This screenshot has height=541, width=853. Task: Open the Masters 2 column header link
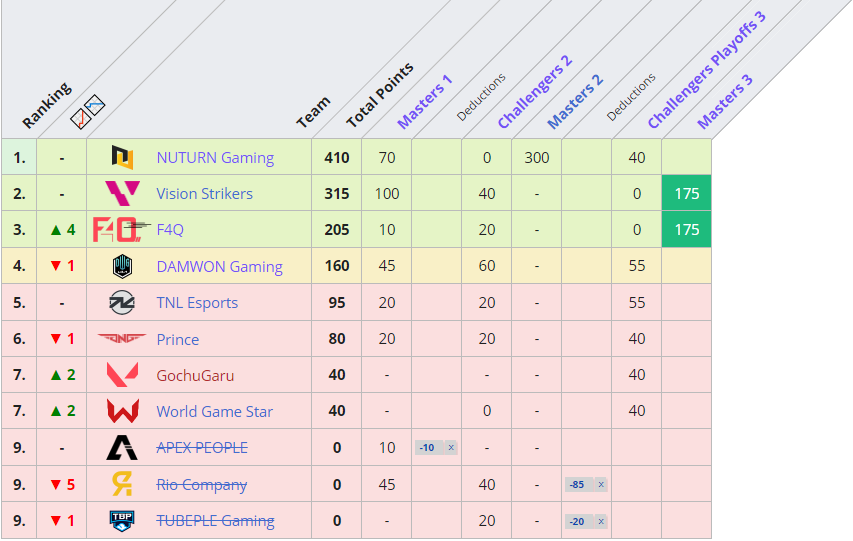575,102
